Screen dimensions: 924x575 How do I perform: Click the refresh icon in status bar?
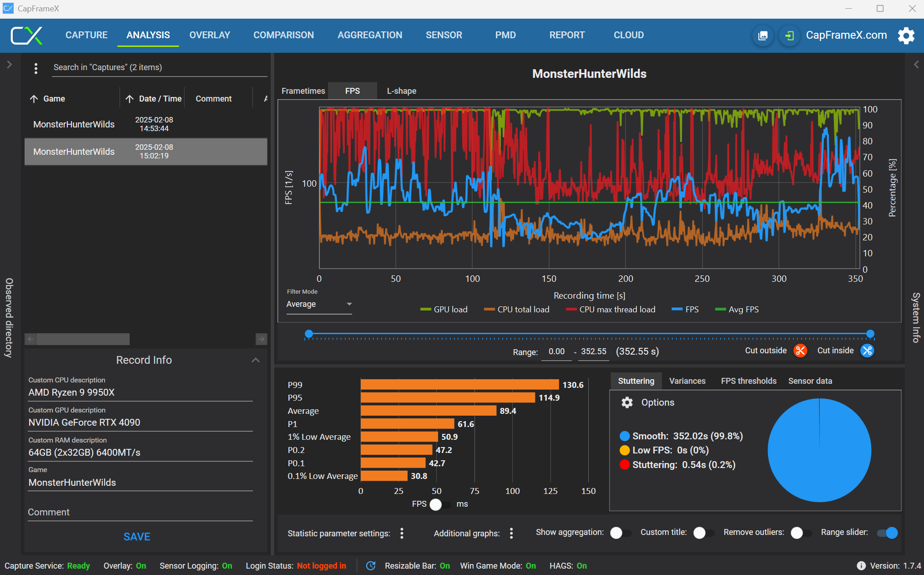pos(371,565)
